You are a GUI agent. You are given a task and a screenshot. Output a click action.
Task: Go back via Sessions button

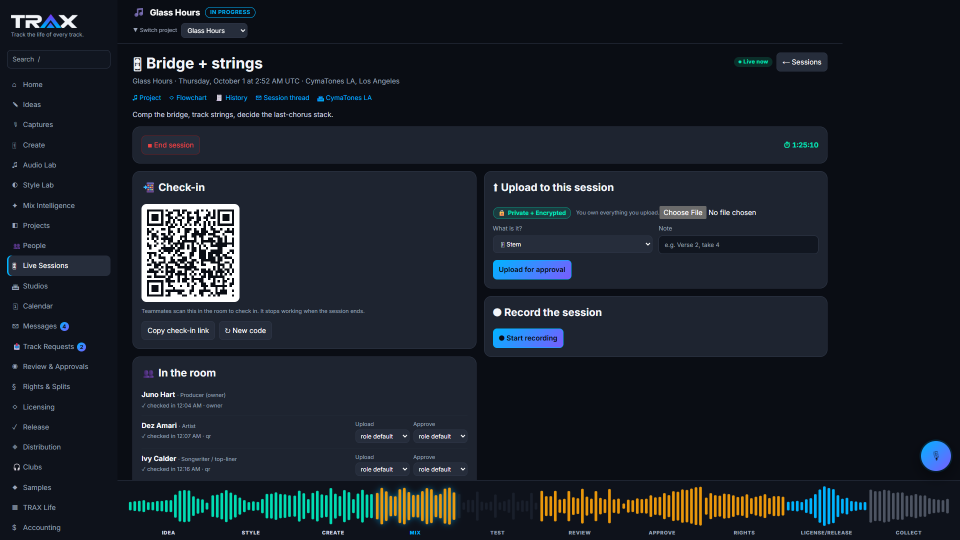pos(802,62)
